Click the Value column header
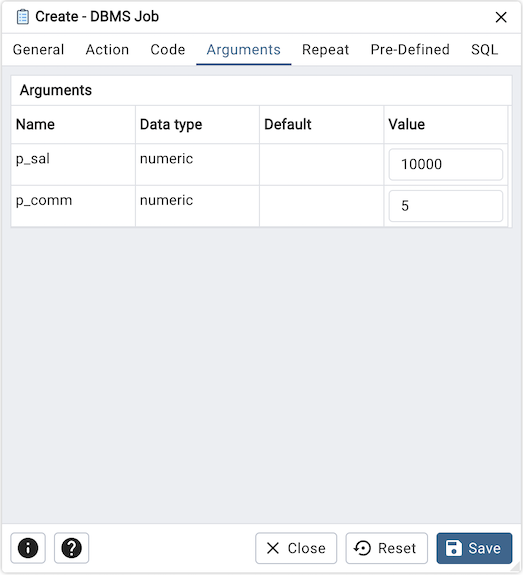The image size is (523, 575). [446, 125]
